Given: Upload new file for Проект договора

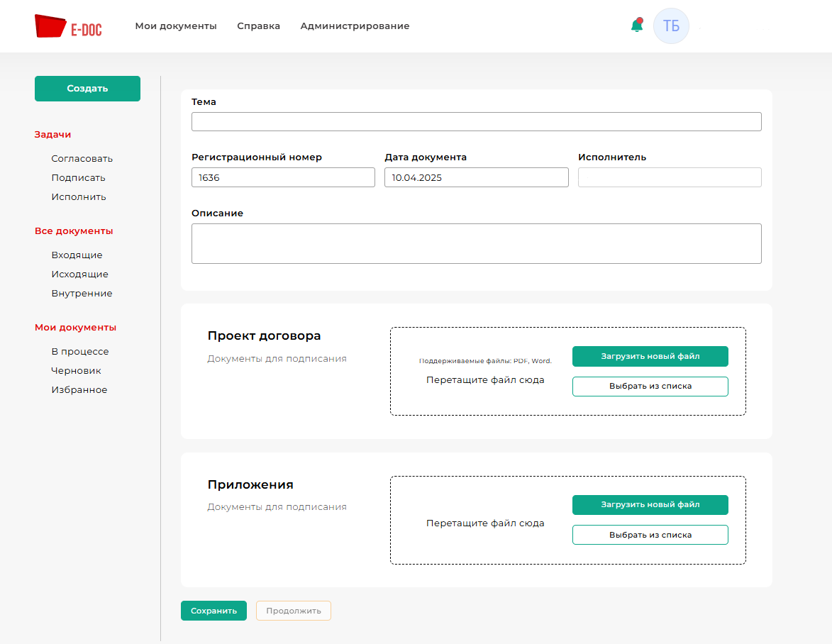Looking at the screenshot, I should [650, 356].
